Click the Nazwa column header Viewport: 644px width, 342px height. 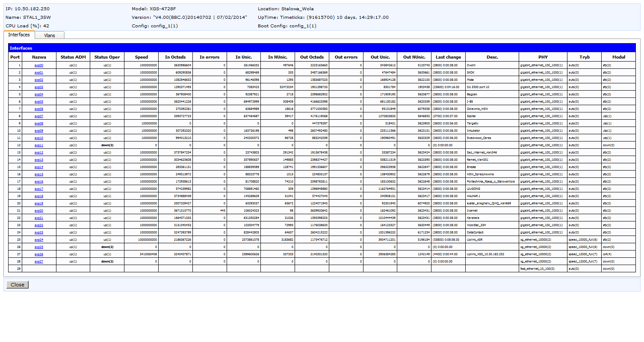[x=39, y=57]
